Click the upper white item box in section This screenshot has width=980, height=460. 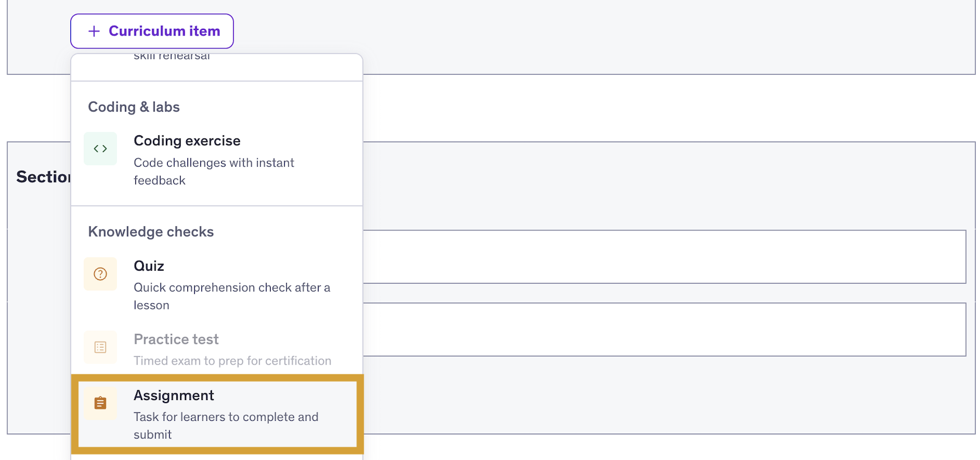(665, 257)
